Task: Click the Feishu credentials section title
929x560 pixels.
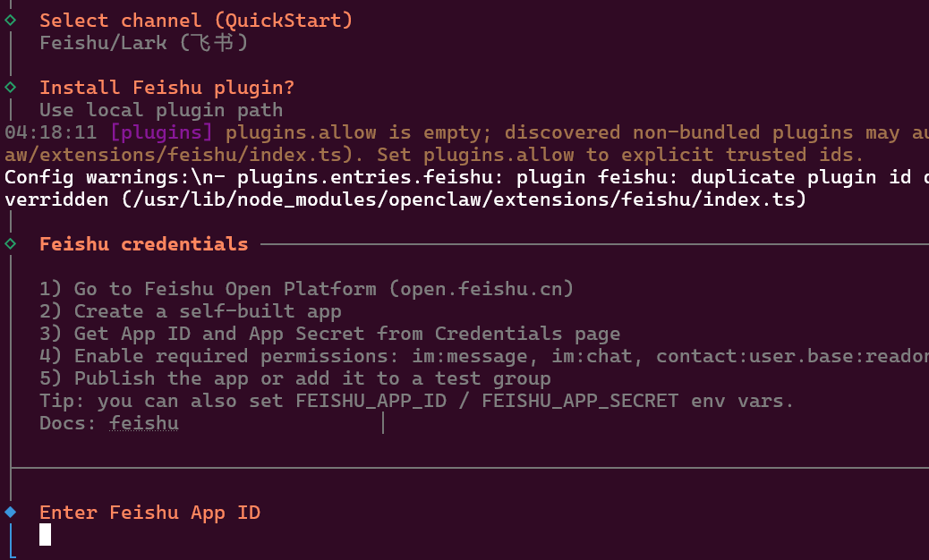Action: [143, 244]
